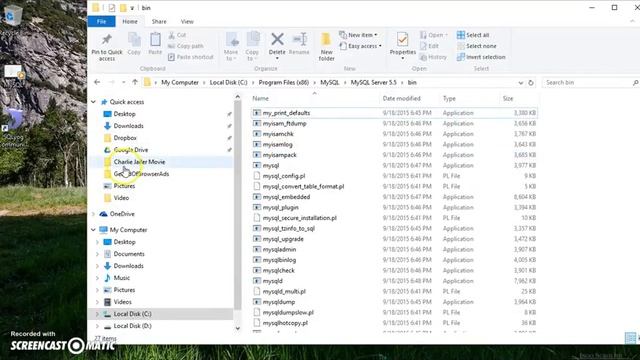Click Select all
This screenshot has height=360, width=640.
coord(473,35)
